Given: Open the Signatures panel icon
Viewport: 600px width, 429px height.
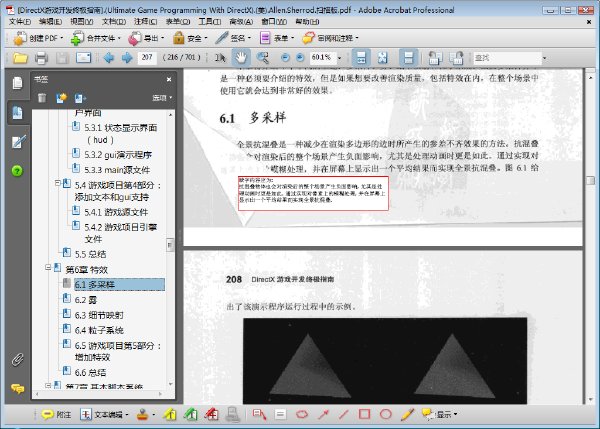Looking at the screenshot, I should 18,142.
